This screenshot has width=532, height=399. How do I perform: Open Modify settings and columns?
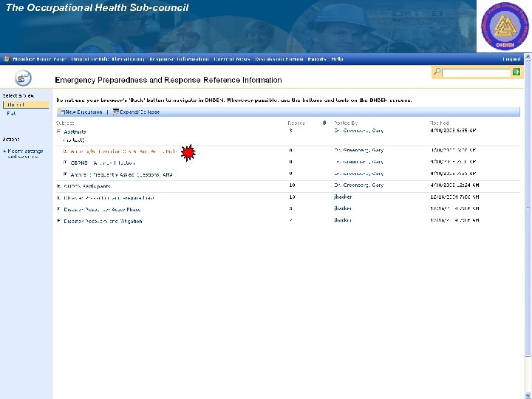[25, 154]
